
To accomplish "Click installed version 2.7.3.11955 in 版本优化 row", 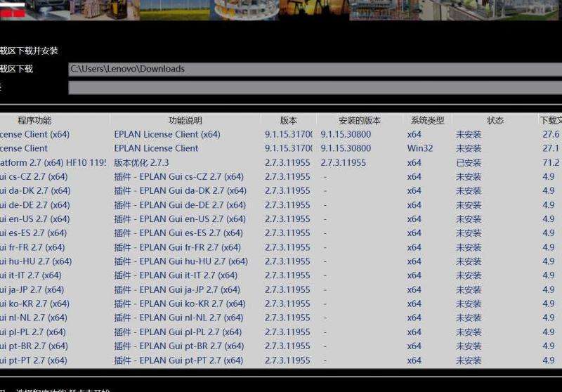I will point(343,163).
